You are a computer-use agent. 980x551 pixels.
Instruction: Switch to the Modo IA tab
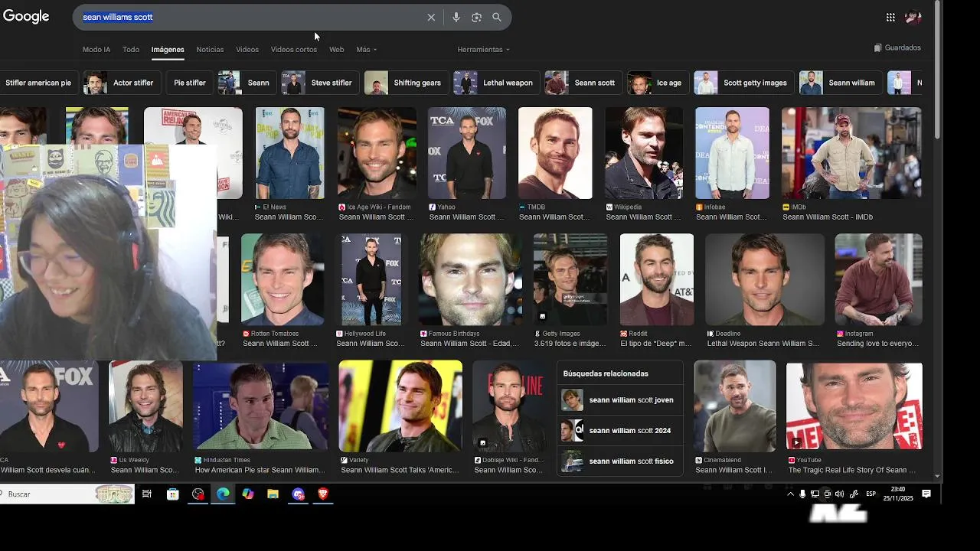[96, 49]
